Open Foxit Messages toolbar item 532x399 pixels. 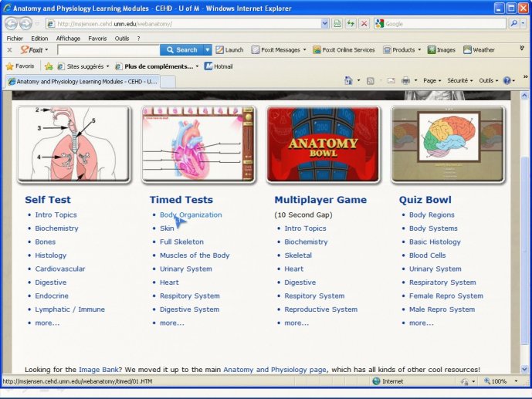point(279,50)
